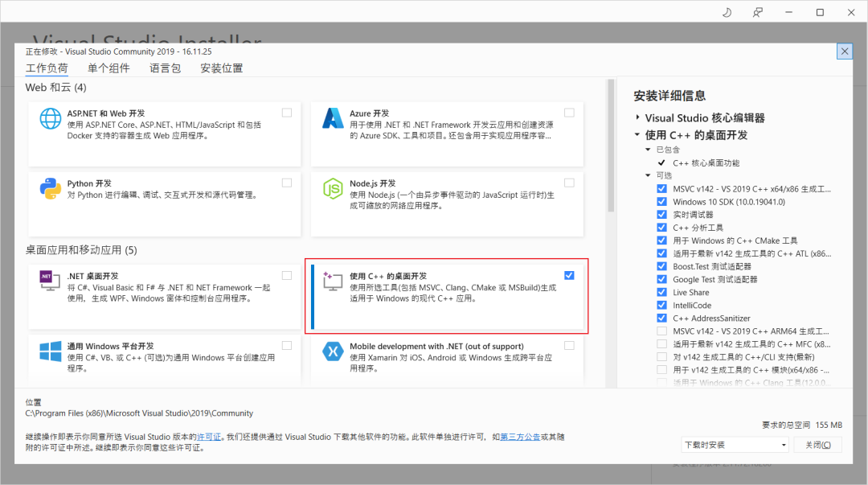Click the Azure logo icon
868x485 pixels.
point(333,118)
